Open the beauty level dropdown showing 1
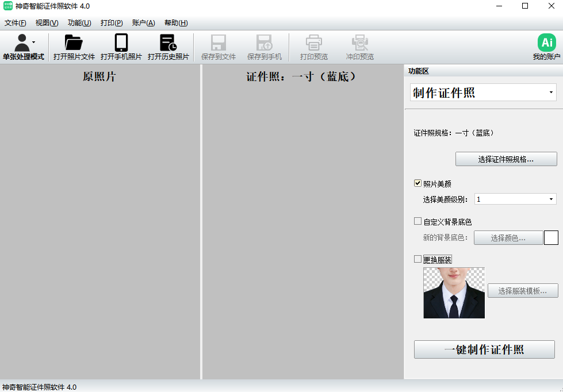 pos(515,199)
